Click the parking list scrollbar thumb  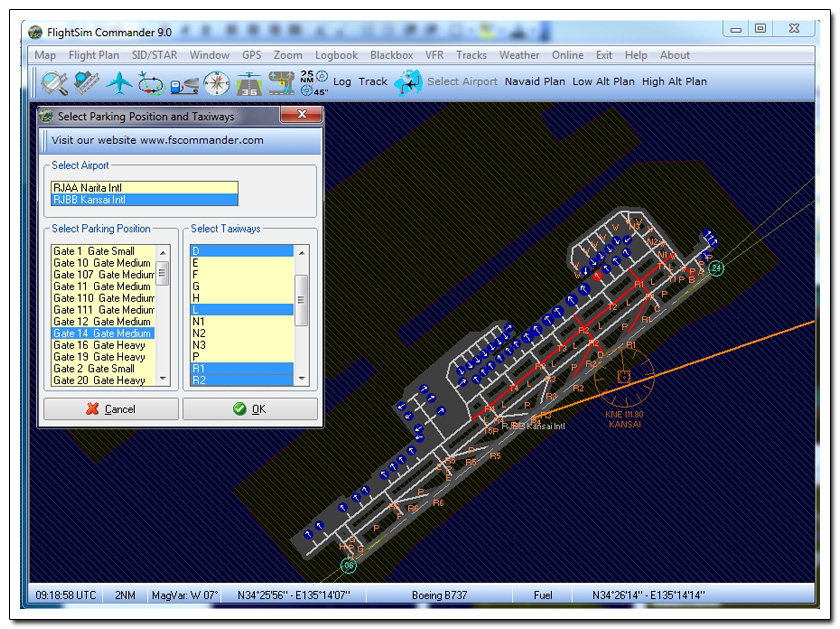[x=163, y=274]
